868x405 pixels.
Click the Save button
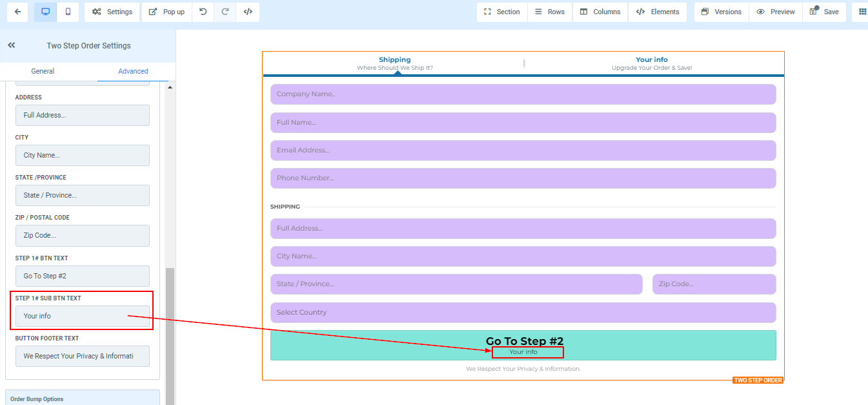coord(824,12)
